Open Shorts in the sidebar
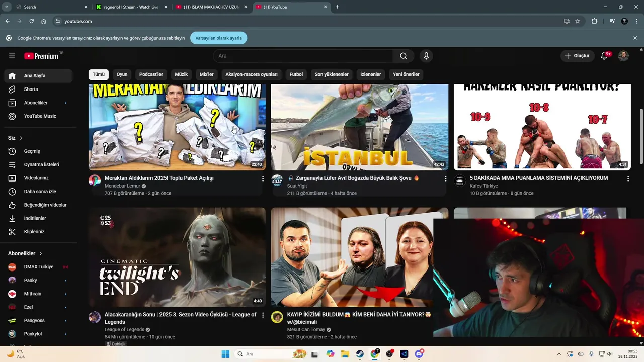 pos(38,89)
